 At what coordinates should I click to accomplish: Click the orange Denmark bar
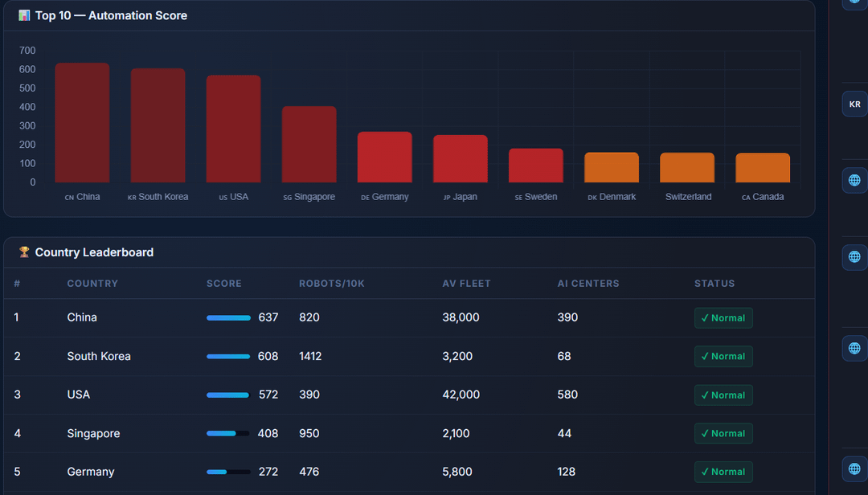point(611,168)
